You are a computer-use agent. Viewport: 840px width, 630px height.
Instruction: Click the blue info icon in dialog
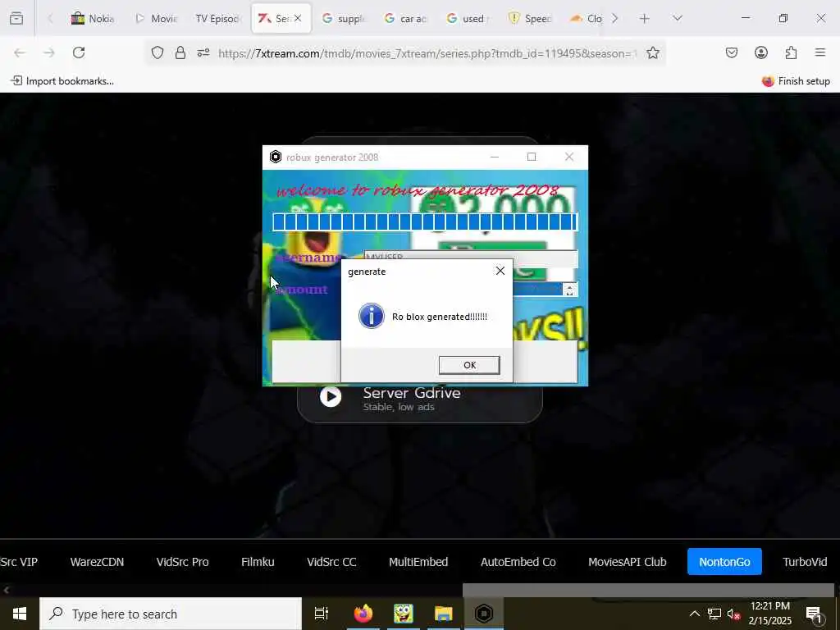click(x=372, y=316)
